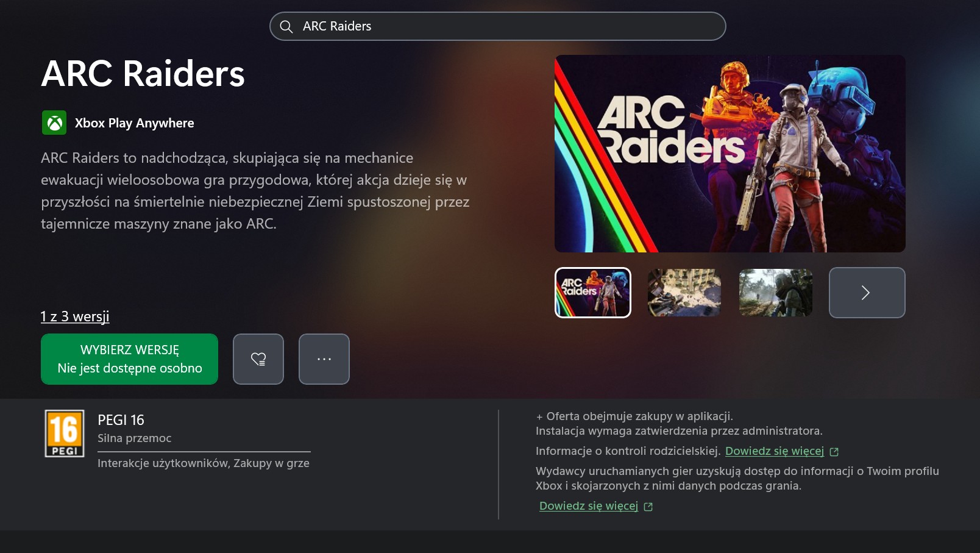Click the Xbox Play Anywhere logo icon
Screen dimensions: 980x553
[54, 123]
